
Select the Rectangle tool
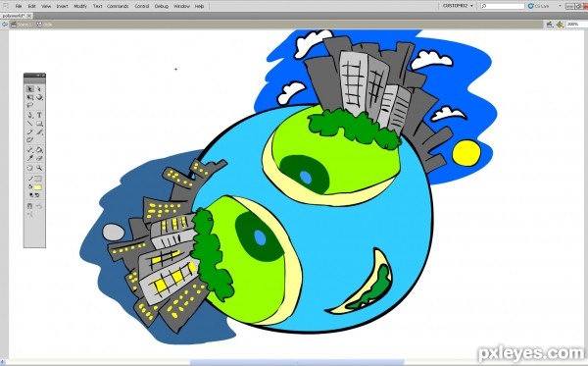tap(39, 124)
